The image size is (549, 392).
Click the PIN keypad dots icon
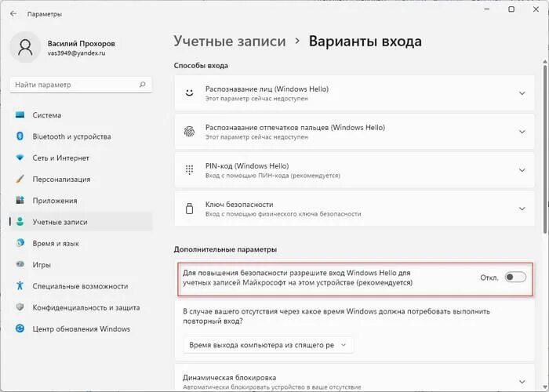tap(190, 170)
